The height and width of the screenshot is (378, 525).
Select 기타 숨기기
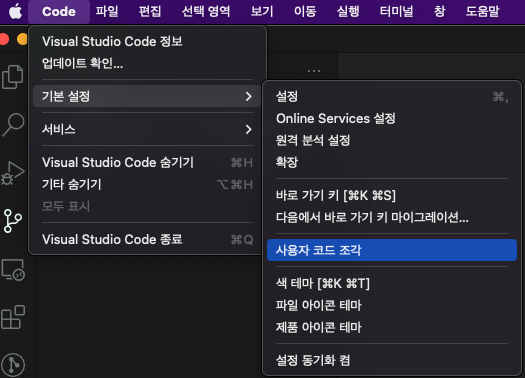point(147,184)
